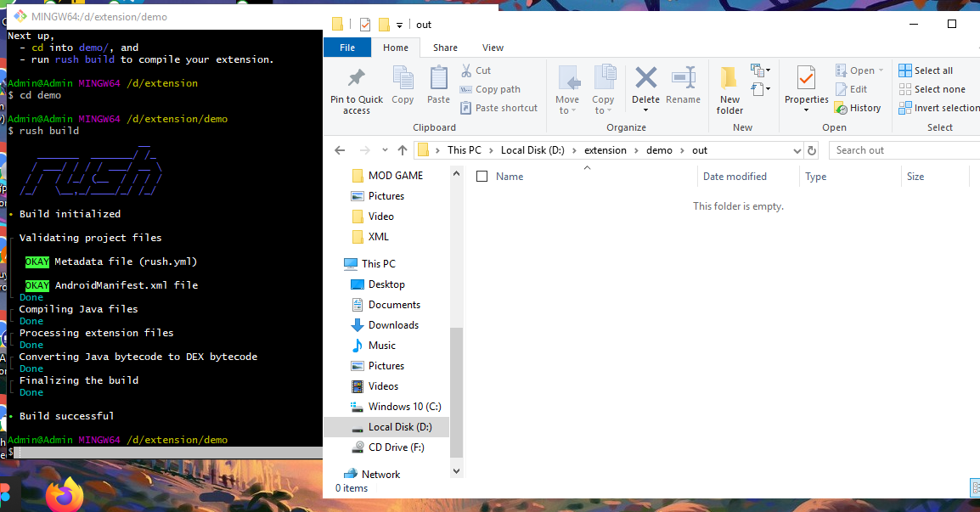Click Invert selection
This screenshot has width=980, height=512.
938,108
